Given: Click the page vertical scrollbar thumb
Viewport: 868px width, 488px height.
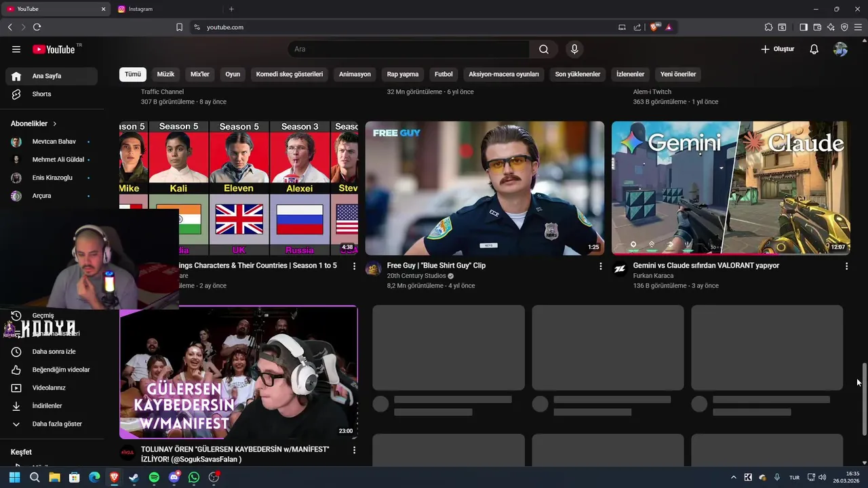Looking at the screenshot, I should pos(864,399).
